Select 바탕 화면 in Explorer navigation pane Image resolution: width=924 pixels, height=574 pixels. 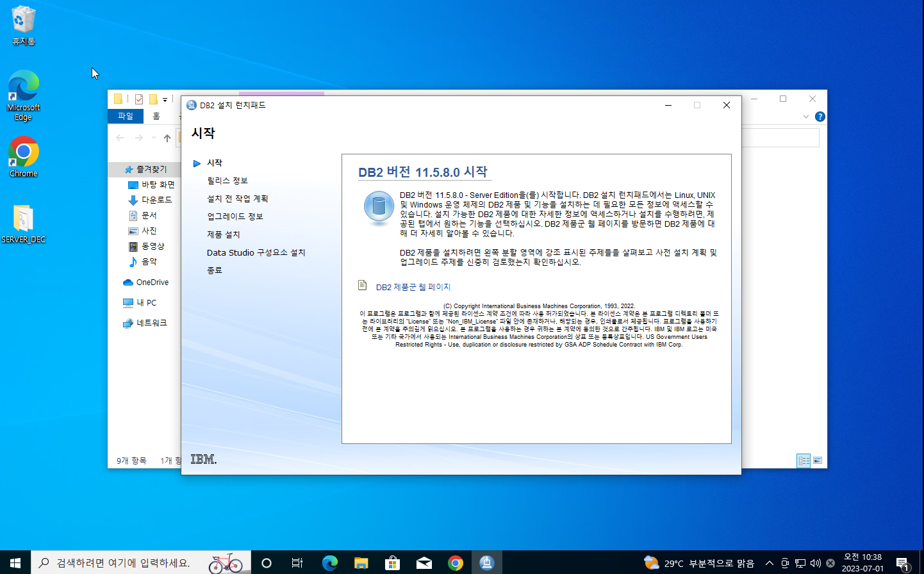tap(153, 184)
